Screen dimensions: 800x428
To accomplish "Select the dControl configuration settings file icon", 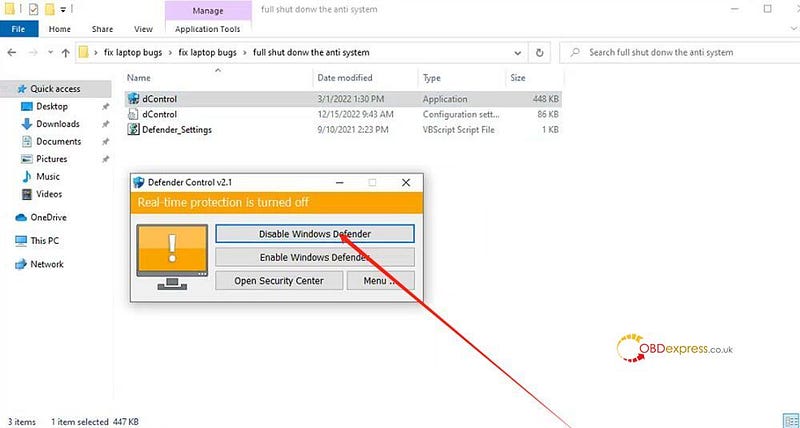I will pyautogui.click(x=133, y=114).
